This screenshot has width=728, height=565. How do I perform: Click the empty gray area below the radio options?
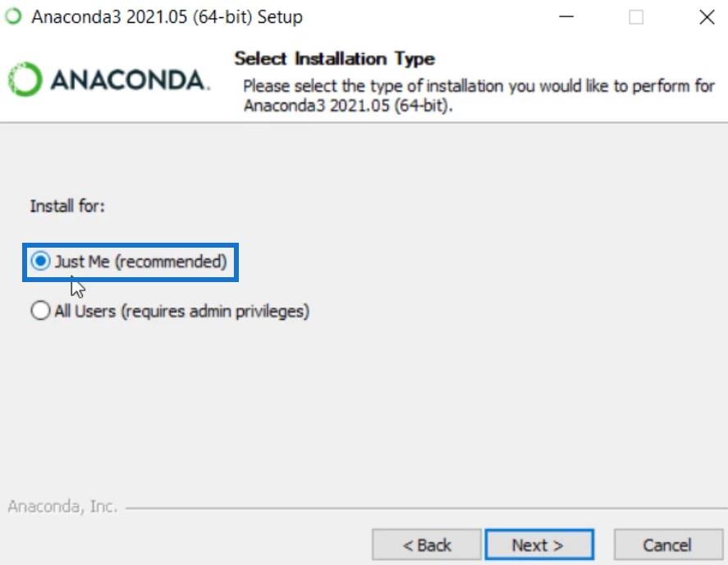[x=364, y=408]
